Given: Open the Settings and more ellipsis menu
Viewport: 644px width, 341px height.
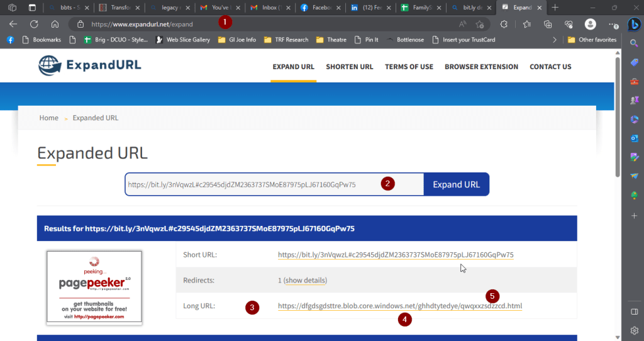Looking at the screenshot, I should point(613,25).
